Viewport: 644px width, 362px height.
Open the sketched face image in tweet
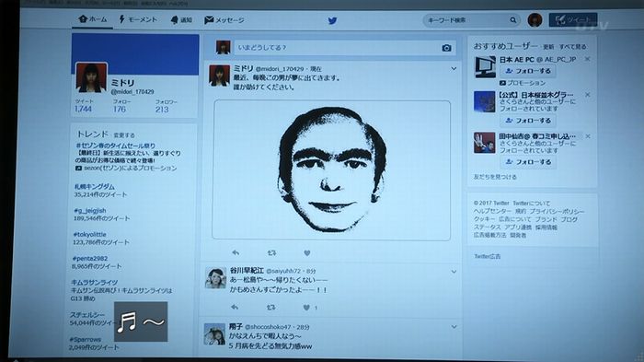tap(331, 169)
